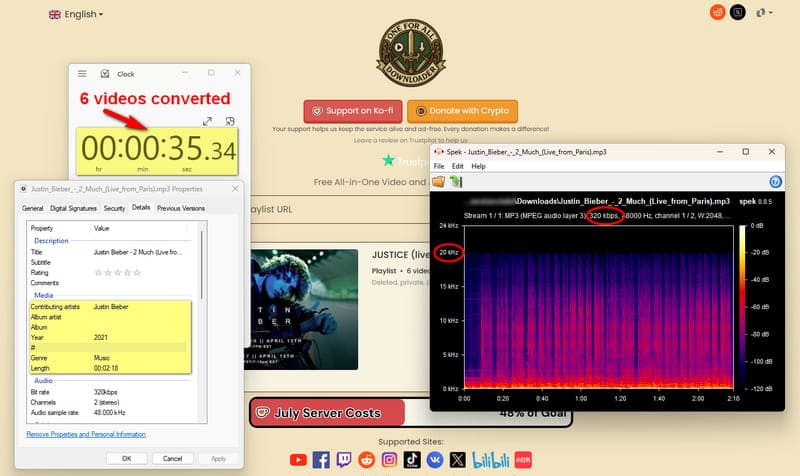Screen dimensions: 800x476
Task: Click the JUSTICE playlist thumbnail image
Action: pos(301,309)
